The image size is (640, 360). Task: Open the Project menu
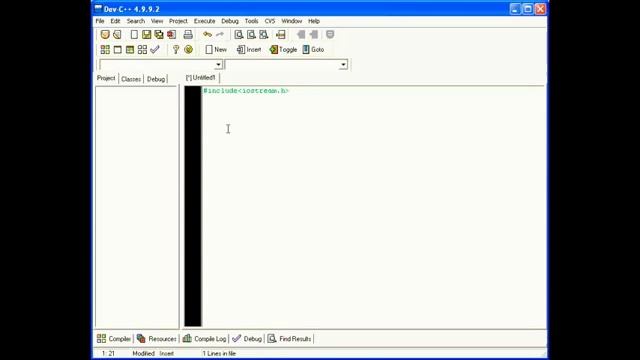click(x=178, y=21)
